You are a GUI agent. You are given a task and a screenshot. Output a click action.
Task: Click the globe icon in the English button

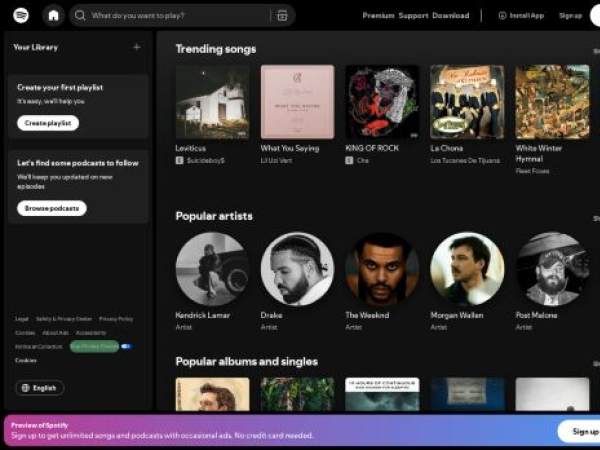26,388
